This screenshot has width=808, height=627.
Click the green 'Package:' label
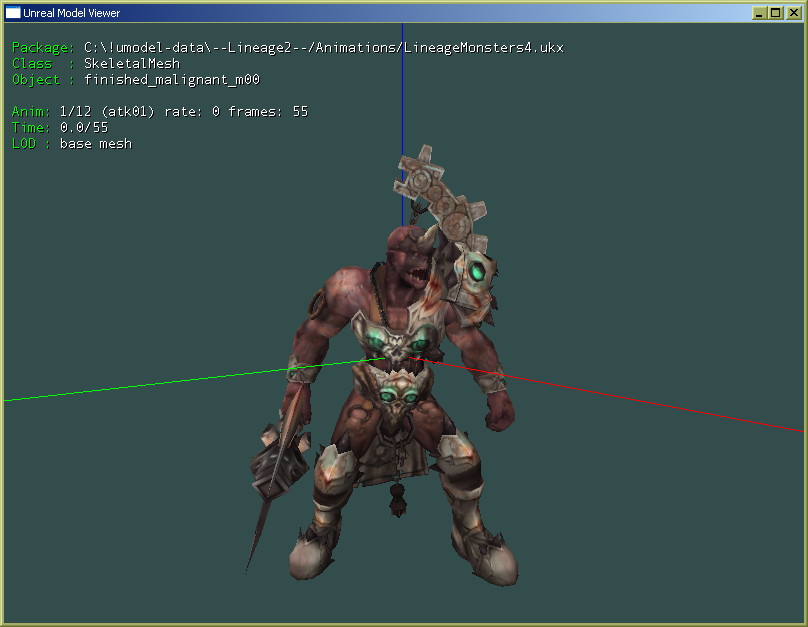[x=43, y=48]
